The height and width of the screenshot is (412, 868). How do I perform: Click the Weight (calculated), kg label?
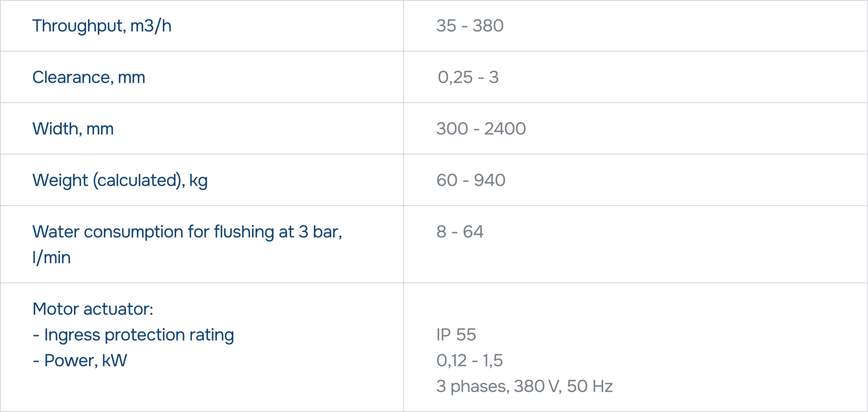(x=120, y=181)
